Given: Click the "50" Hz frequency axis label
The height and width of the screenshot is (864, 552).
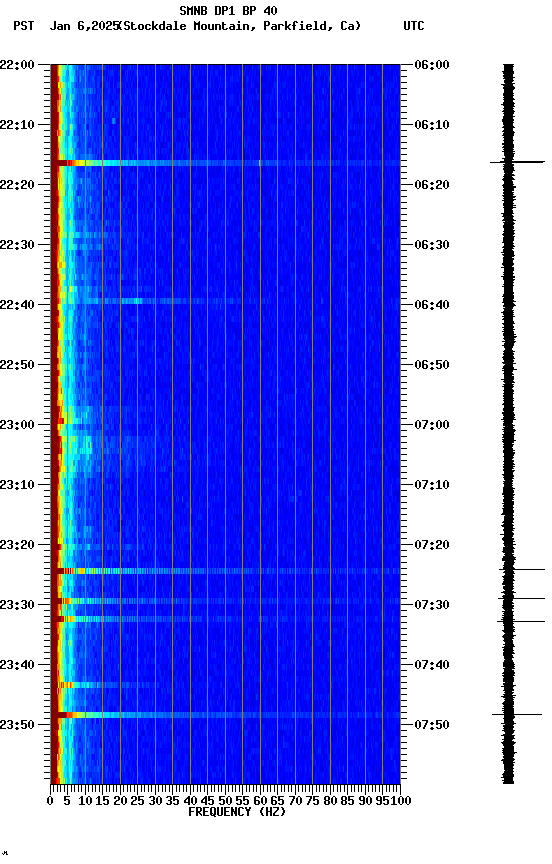Looking at the screenshot, I should pyautogui.click(x=225, y=801).
